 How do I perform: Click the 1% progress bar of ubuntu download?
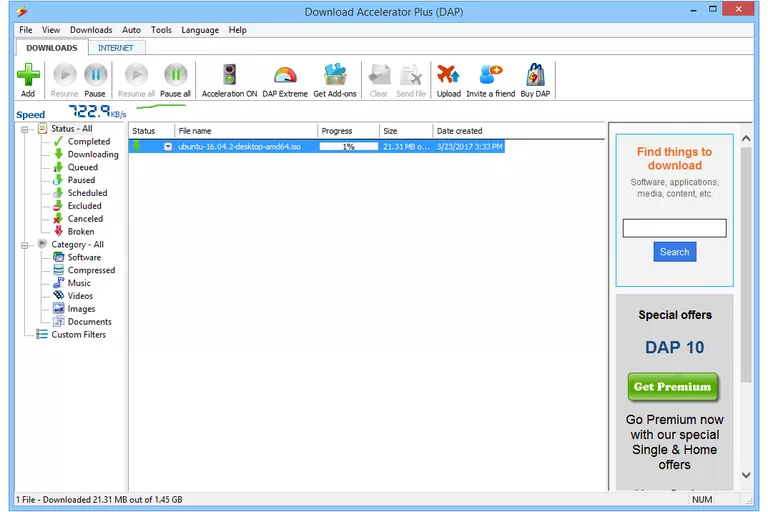pyautogui.click(x=349, y=146)
